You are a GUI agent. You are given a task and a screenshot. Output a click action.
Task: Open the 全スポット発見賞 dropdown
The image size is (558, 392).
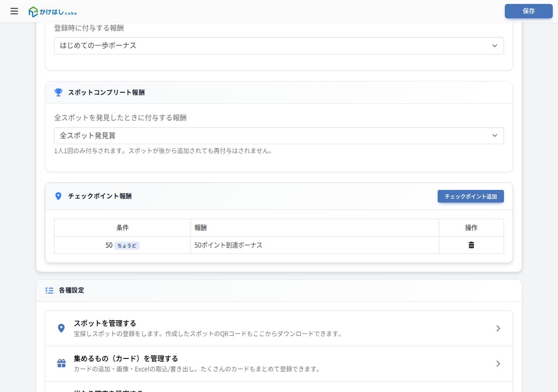tap(279, 135)
